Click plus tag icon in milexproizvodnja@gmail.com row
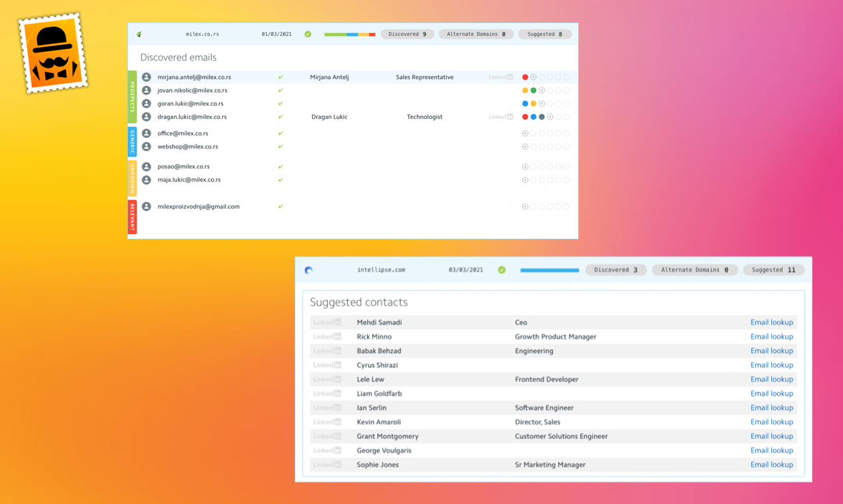843x504 pixels. point(525,206)
